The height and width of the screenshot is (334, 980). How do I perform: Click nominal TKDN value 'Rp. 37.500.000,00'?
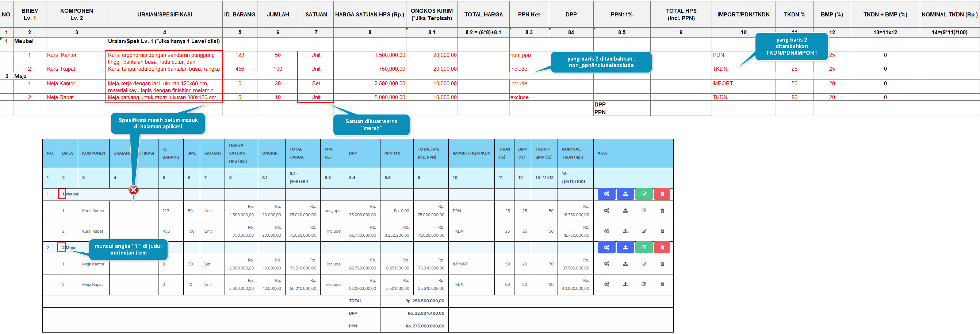click(575, 264)
